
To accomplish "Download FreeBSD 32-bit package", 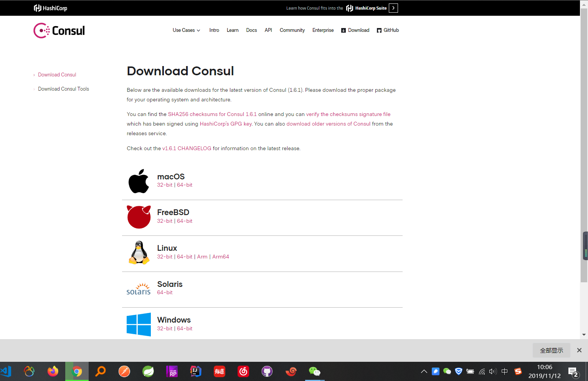I will pos(165,221).
